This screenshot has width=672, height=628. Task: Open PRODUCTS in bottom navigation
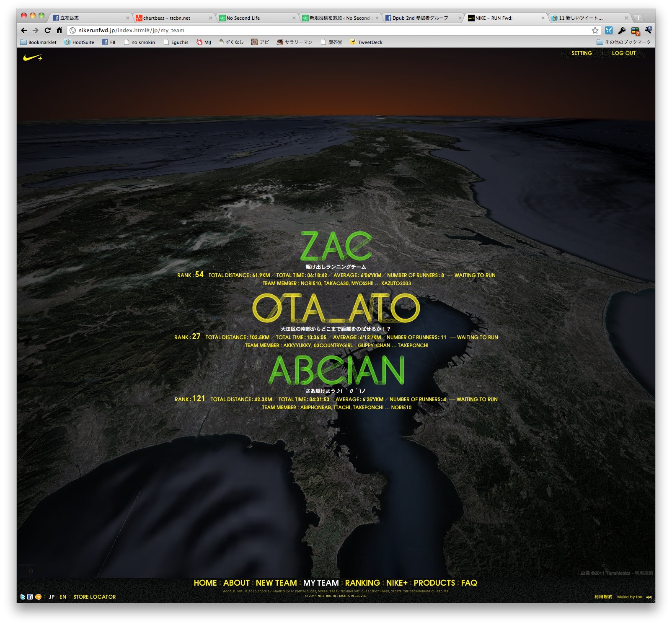(434, 583)
